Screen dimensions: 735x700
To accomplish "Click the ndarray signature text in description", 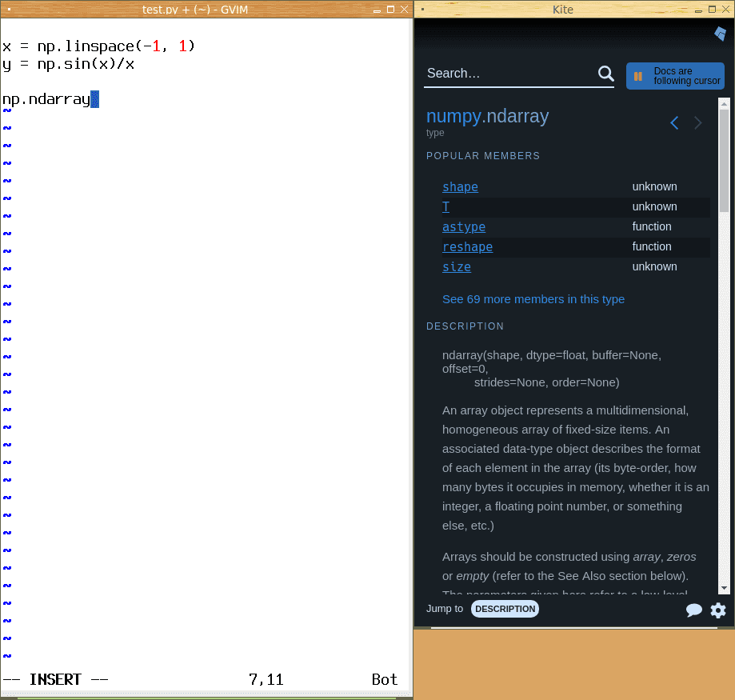I will tap(552, 369).
